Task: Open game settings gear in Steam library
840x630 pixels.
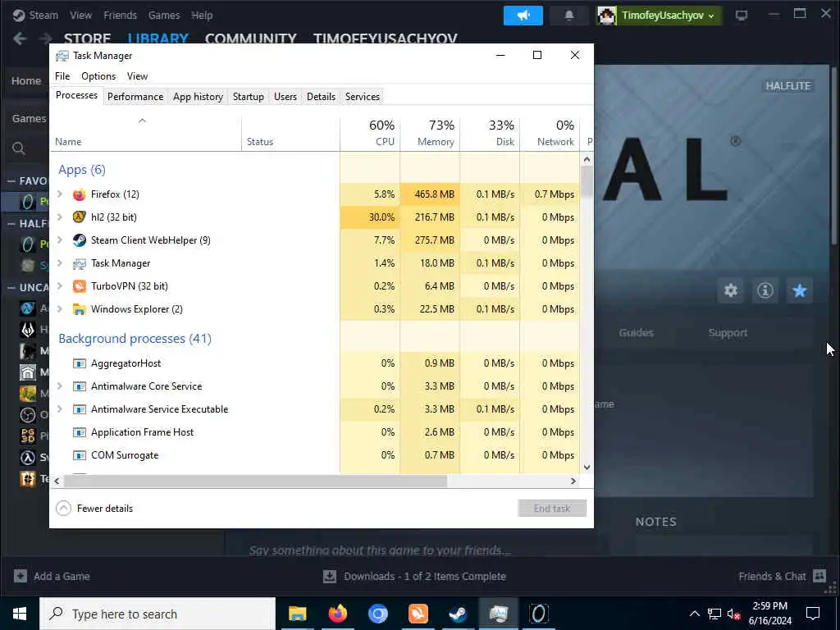Action: pyautogui.click(x=731, y=290)
